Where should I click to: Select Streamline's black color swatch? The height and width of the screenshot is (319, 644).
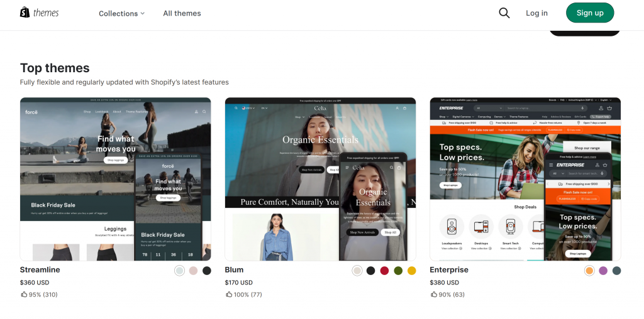pos(206,271)
